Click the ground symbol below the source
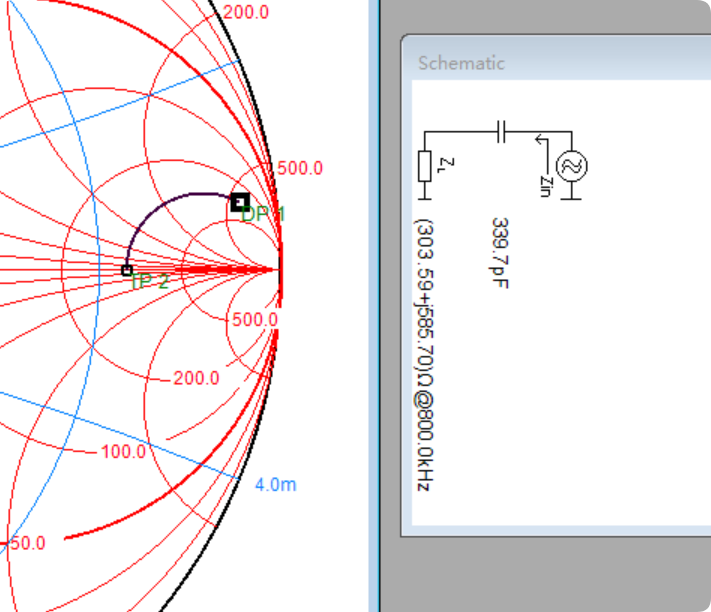The height and width of the screenshot is (612, 711). 572,194
